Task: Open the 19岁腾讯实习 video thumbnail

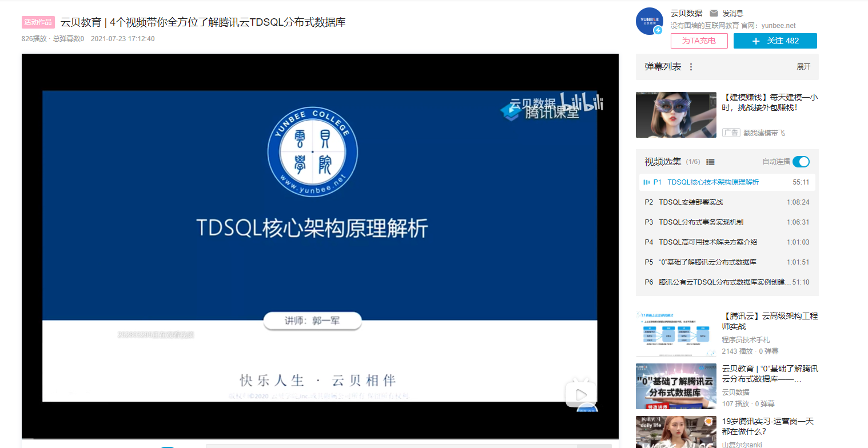Action: click(676, 432)
